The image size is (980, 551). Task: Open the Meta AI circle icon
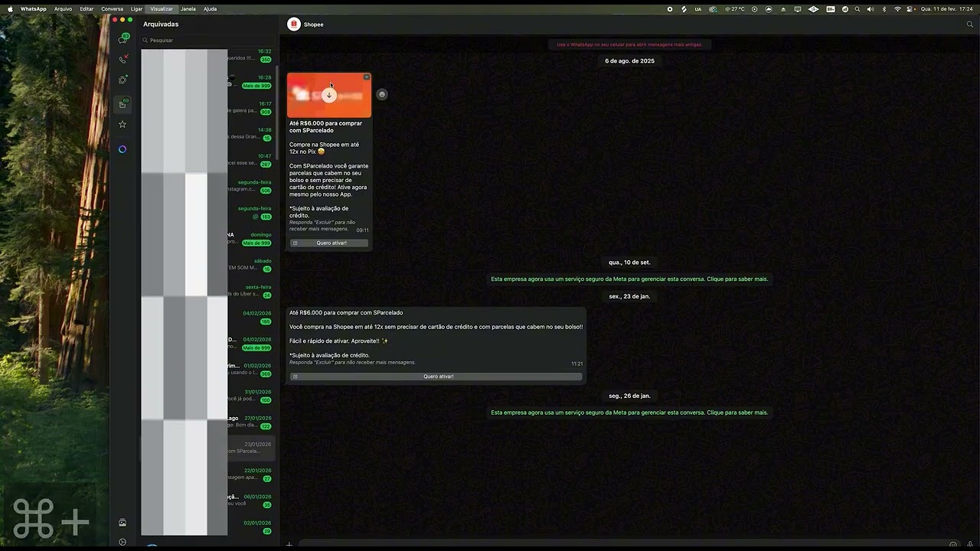pyautogui.click(x=122, y=149)
